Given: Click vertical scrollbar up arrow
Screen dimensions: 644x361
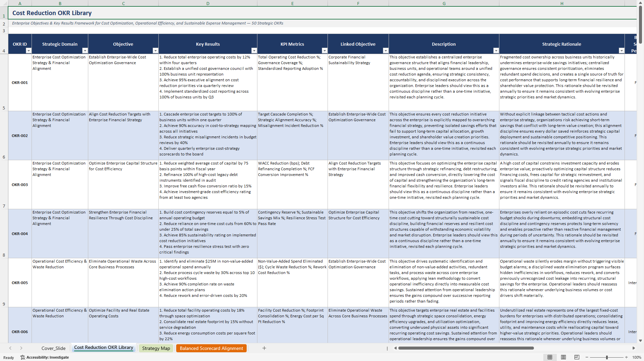Looking at the screenshot, I should (x=640, y=3).
